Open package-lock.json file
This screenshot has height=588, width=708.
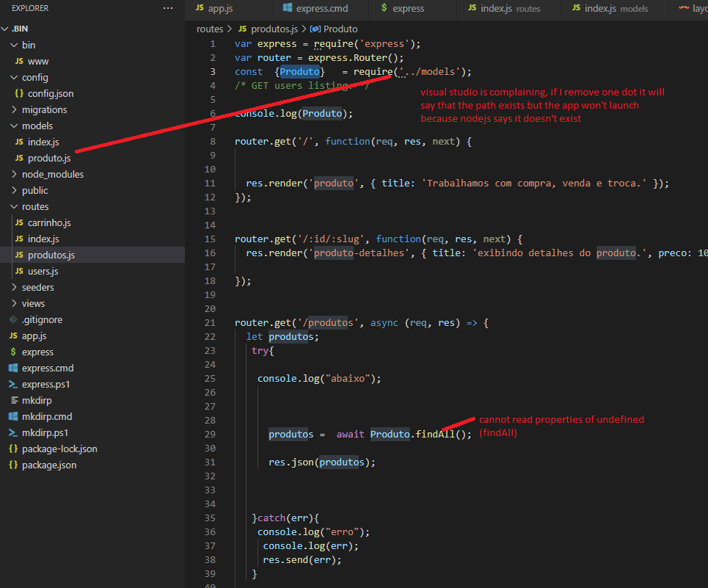(59, 449)
